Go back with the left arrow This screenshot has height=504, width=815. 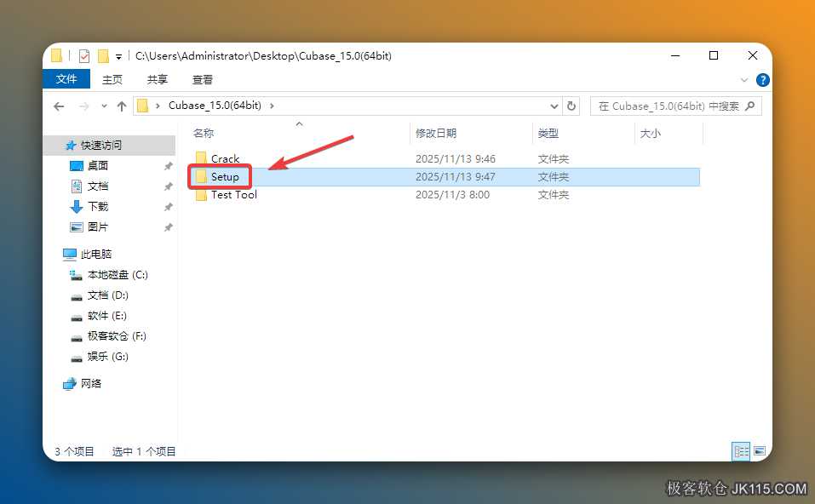point(59,106)
